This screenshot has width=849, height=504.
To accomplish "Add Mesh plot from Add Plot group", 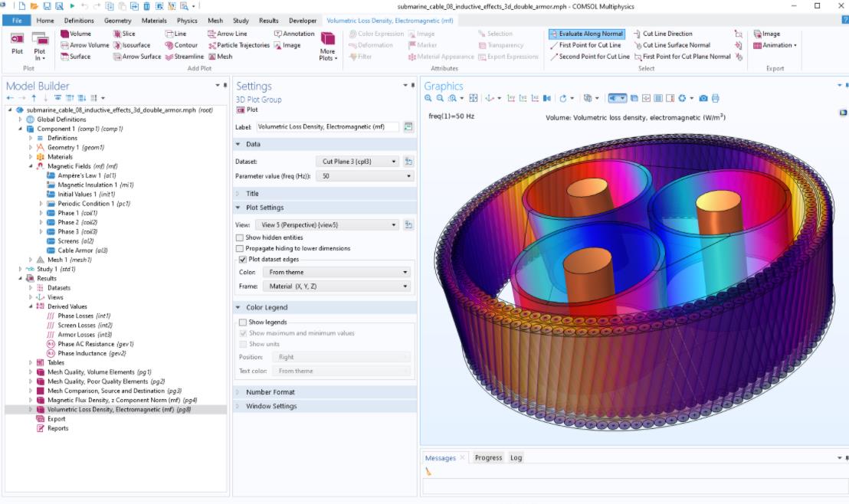I will point(221,57).
